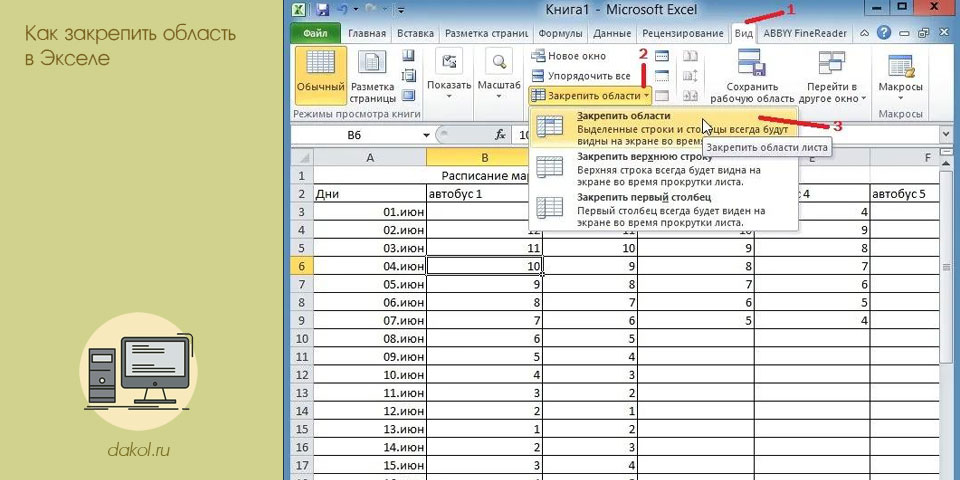Image resolution: width=960 pixels, height=480 pixels.
Task: Select Закрепить области menu item
Action: 663,128
